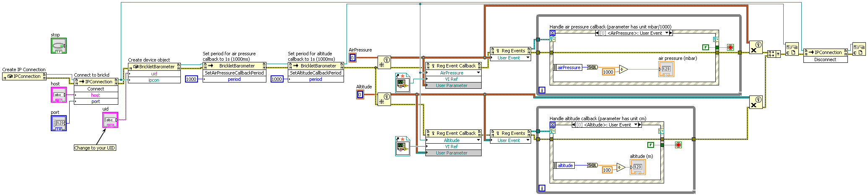
Task: Click the ipcon input of BrickletBarometer constructor
Action: point(154,80)
